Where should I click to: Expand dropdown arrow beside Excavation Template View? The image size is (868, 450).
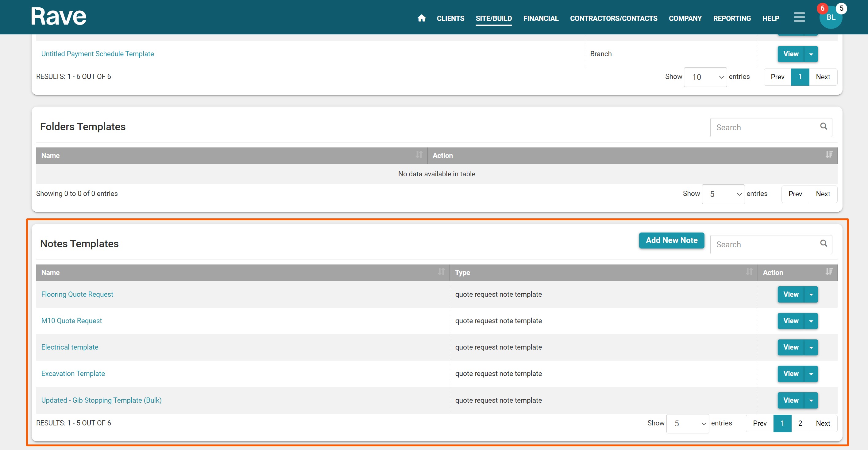(x=811, y=374)
